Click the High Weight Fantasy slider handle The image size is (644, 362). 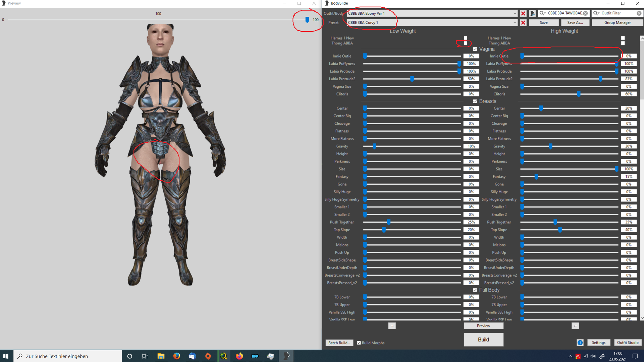[x=536, y=177]
